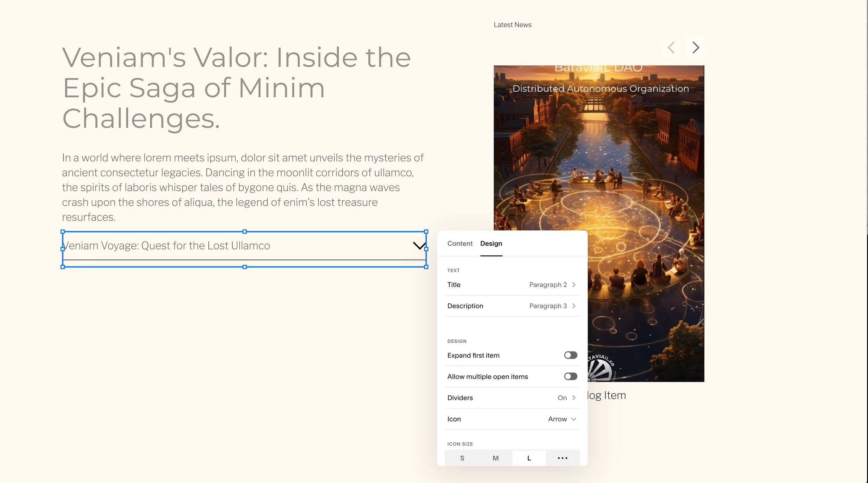Click the previous arrow in Latest News carousel
This screenshot has width=868, height=483.
tap(671, 48)
